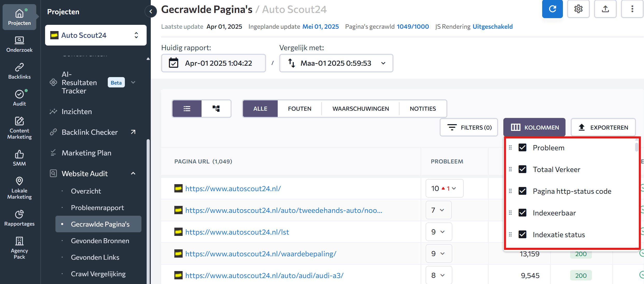This screenshot has height=284, width=644.
Task: Uncheck the Indexatie status checkbox
Action: (523, 235)
